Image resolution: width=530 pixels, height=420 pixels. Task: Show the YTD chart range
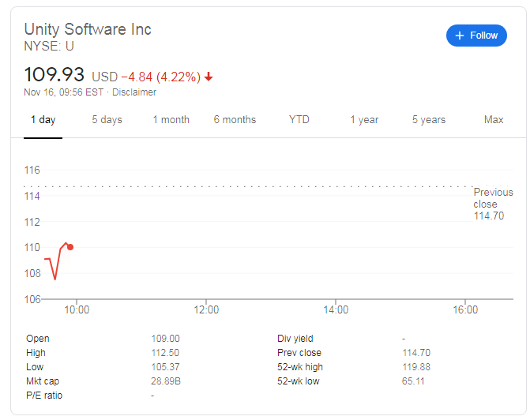click(x=299, y=120)
